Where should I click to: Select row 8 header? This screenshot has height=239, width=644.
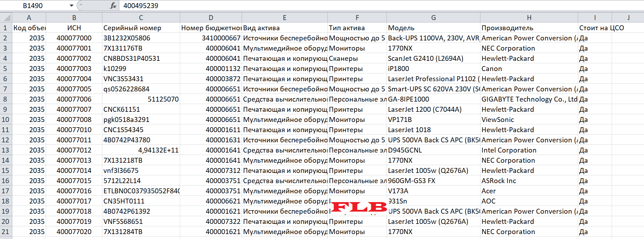(x=6, y=99)
